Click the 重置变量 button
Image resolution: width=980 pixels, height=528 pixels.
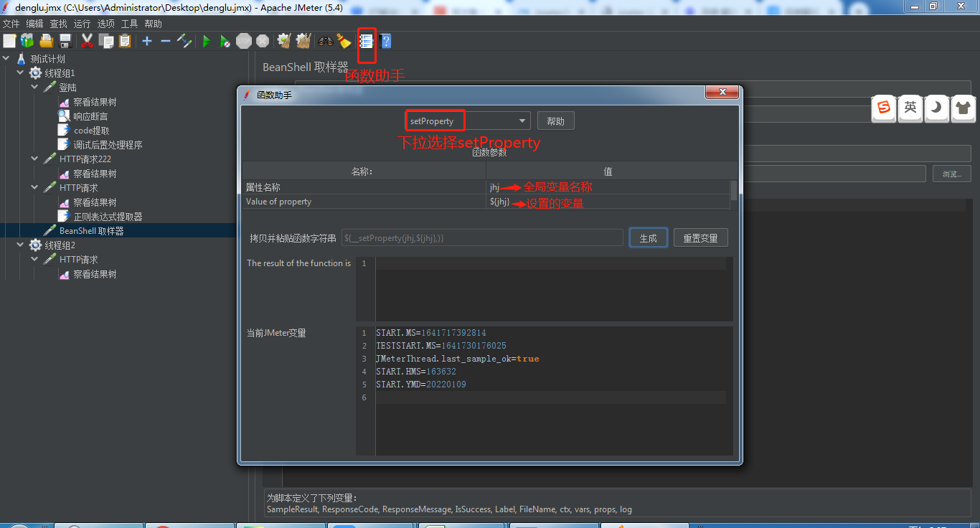click(x=701, y=238)
